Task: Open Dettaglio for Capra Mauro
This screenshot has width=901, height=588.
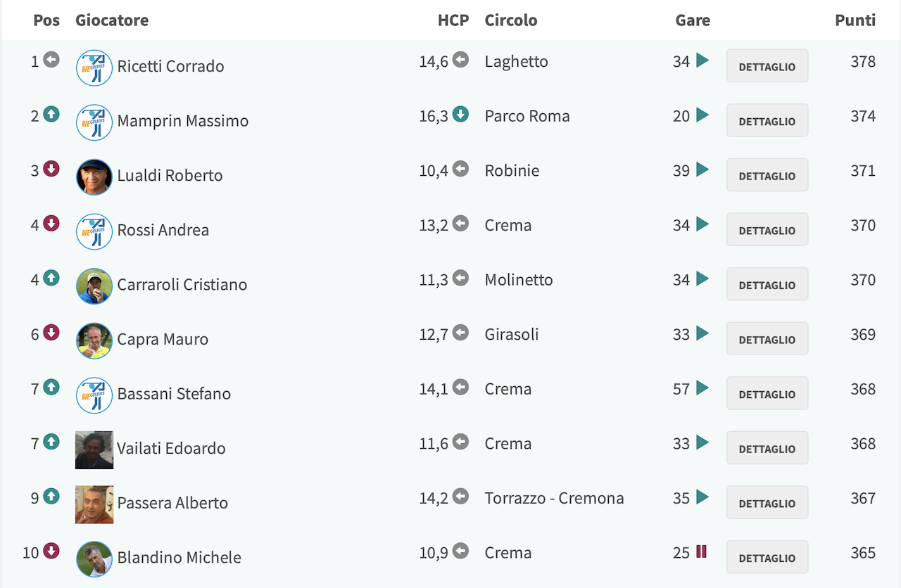Action: point(767,339)
